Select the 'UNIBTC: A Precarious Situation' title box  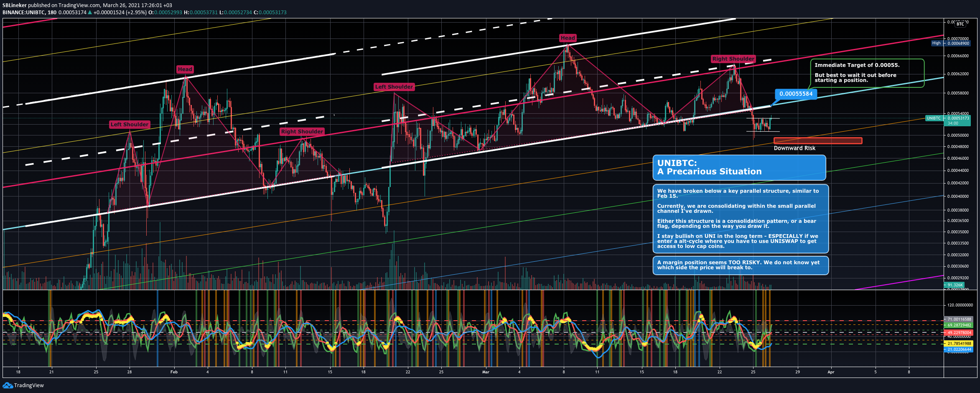739,168
